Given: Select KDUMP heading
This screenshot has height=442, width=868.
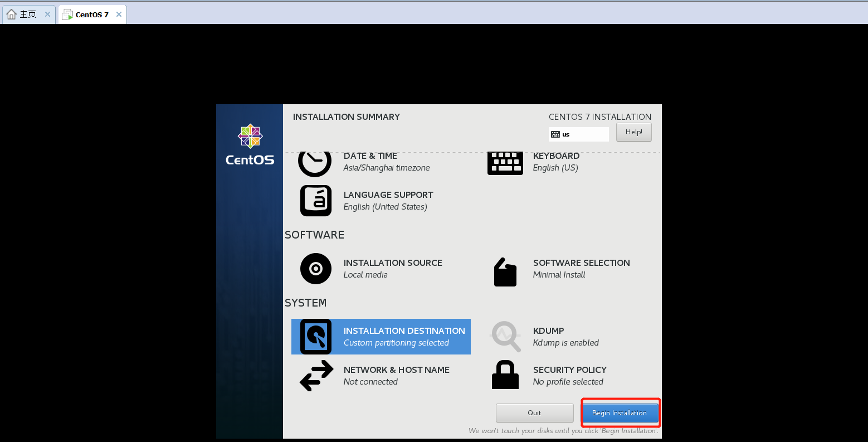Looking at the screenshot, I should [549, 331].
